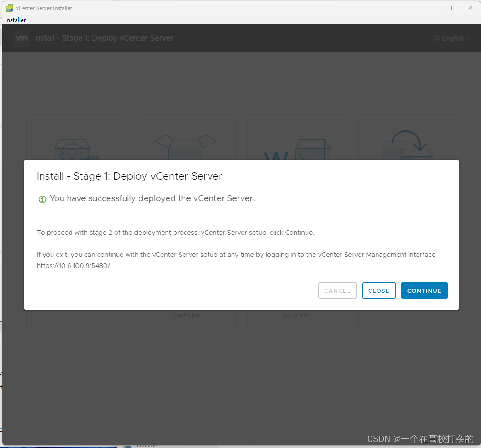Image resolution: width=481 pixels, height=448 pixels.
Task: Open the English language dropdown
Action: point(451,38)
